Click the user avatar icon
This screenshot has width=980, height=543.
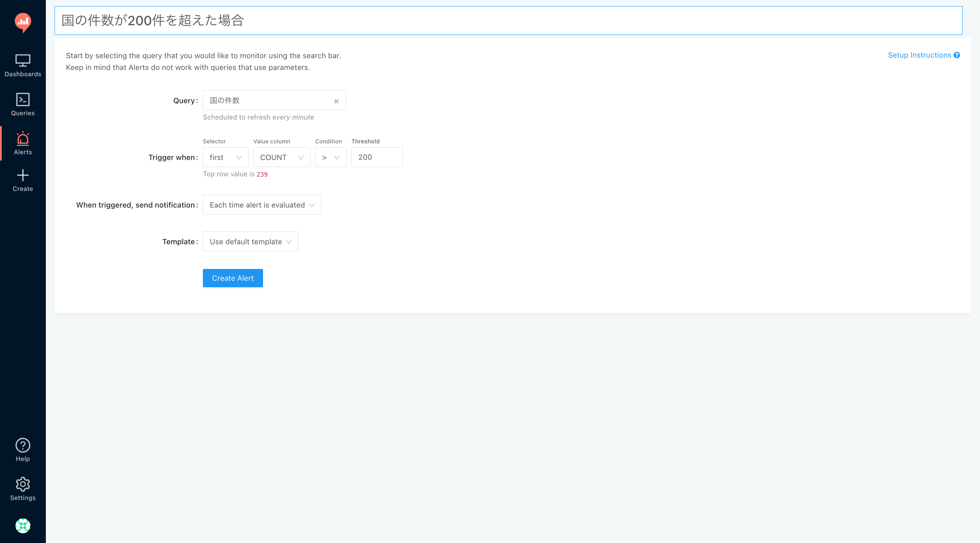pos(23,526)
